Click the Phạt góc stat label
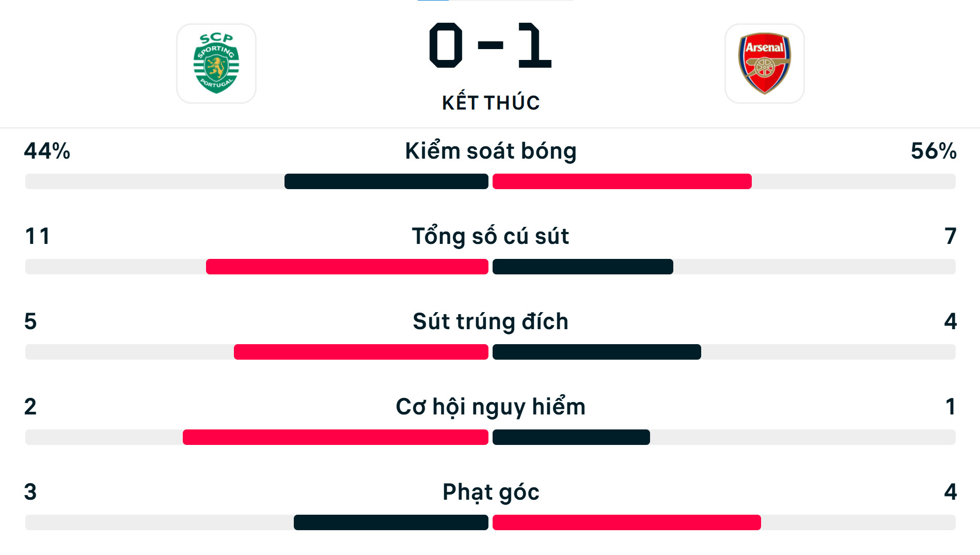Viewport: 980px width, 555px height. coord(491,492)
